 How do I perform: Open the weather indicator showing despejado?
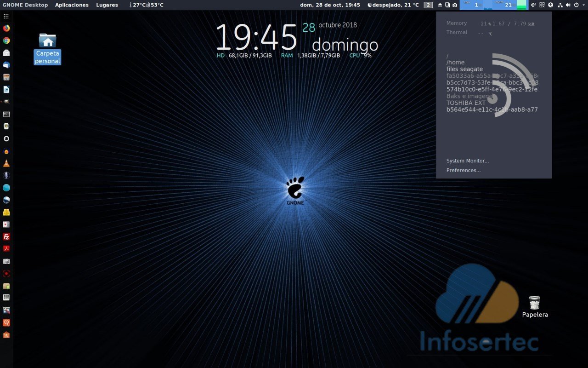[x=393, y=5]
